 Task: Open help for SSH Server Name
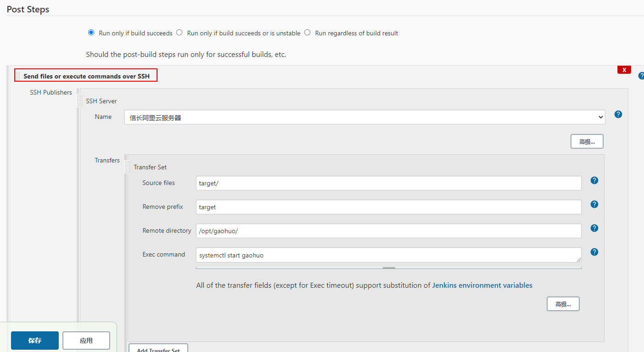click(618, 114)
